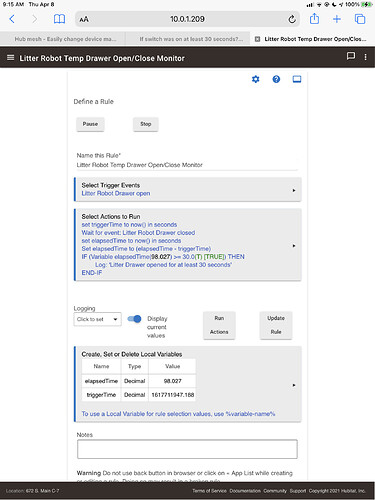Open the blue gear settings icon
Viewport: 375px width, 500px height.
coord(256,79)
